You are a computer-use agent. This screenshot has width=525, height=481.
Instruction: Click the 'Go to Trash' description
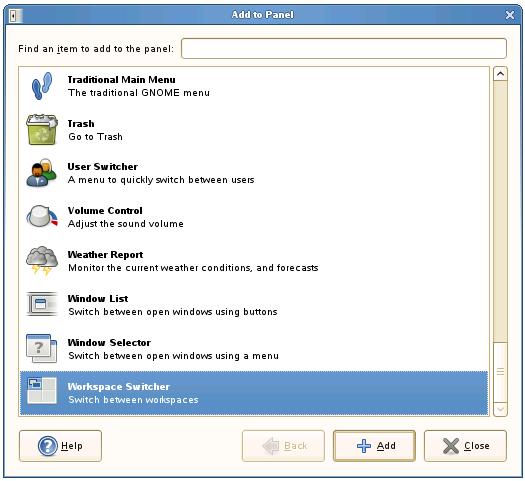95,137
